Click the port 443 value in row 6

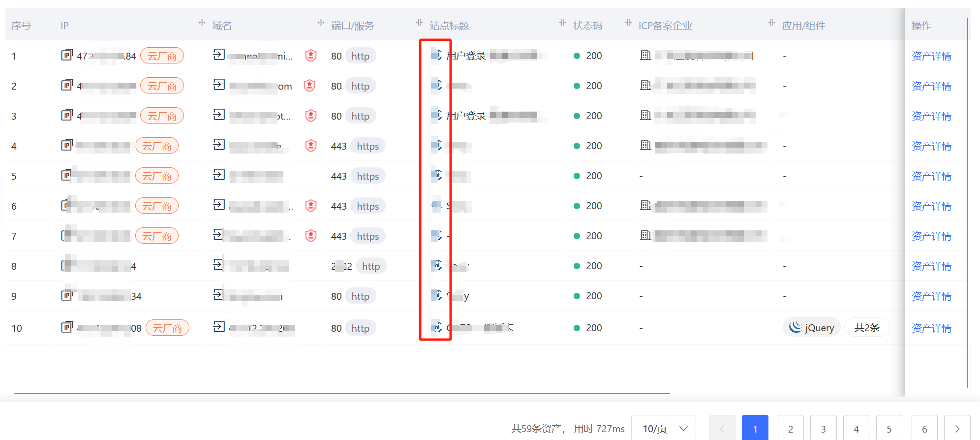click(339, 206)
